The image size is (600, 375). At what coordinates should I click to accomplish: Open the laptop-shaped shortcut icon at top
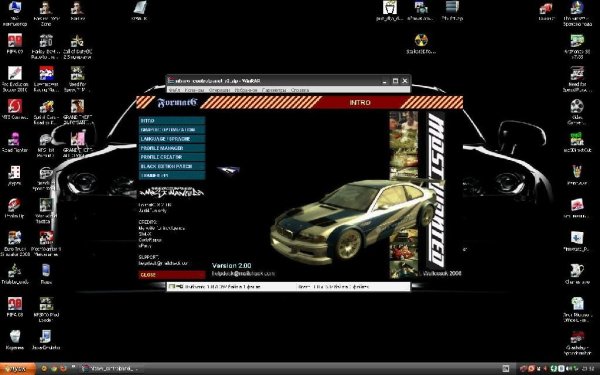coord(140,7)
